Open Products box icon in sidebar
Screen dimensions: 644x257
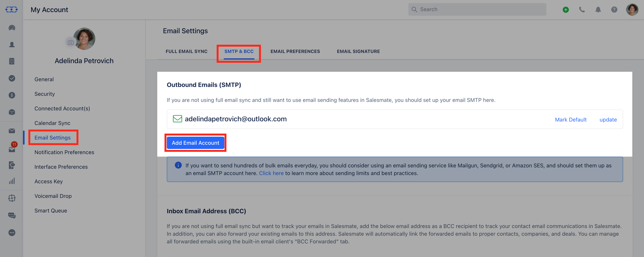[x=12, y=112]
